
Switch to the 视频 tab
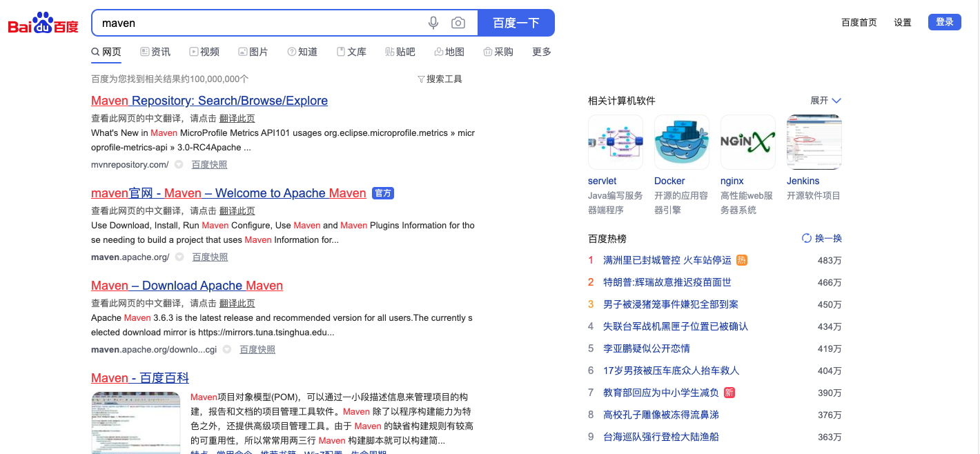click(204, 52)
